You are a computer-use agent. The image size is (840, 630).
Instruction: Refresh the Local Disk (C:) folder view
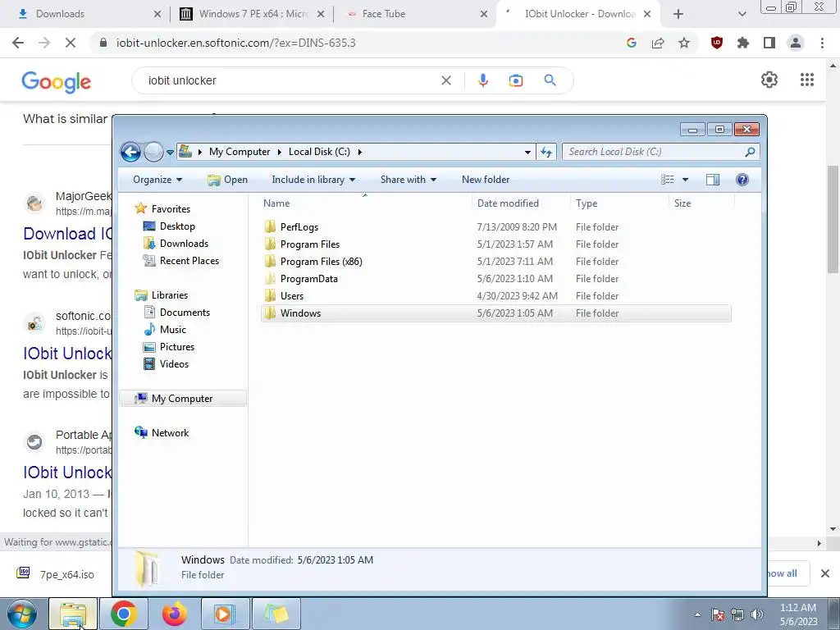click(x=546, y=152)
